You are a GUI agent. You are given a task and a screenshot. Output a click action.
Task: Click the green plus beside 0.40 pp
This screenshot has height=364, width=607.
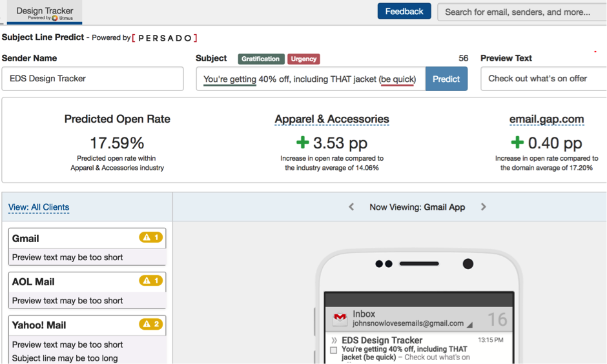coord(517,143)
